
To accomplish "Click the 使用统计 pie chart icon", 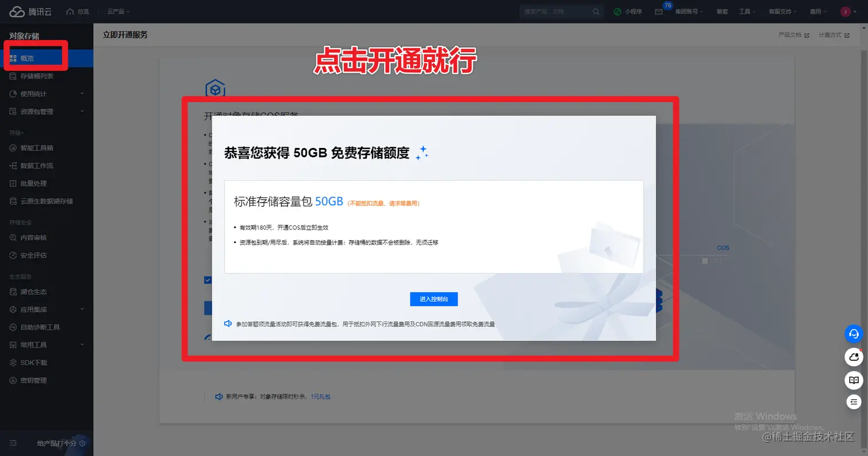I will click(x=13, y=93).
